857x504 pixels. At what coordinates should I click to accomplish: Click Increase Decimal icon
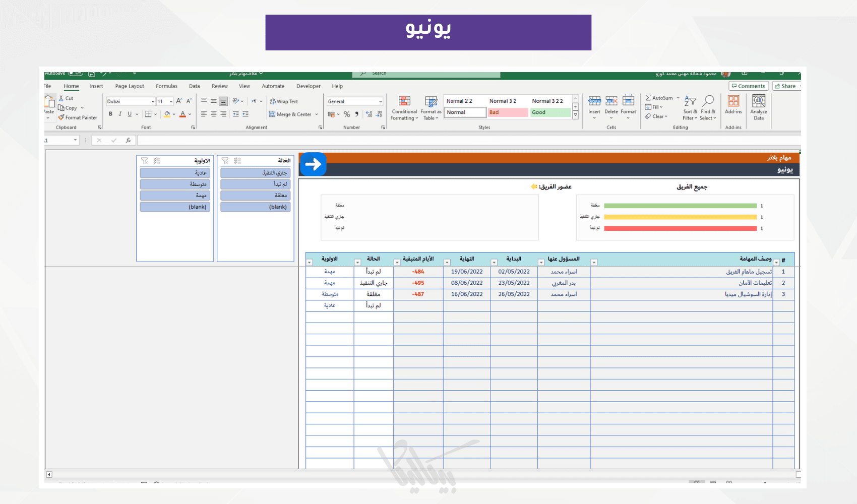coord(369,114)
